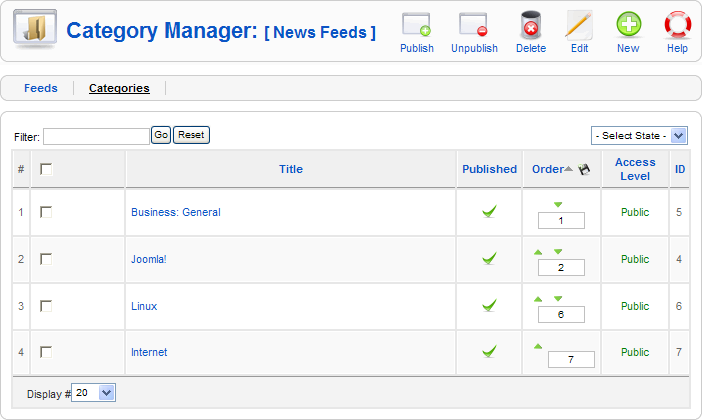Sort by the Order column header
The height and width of the screenshot is (420, 702).
coord(548,169)
